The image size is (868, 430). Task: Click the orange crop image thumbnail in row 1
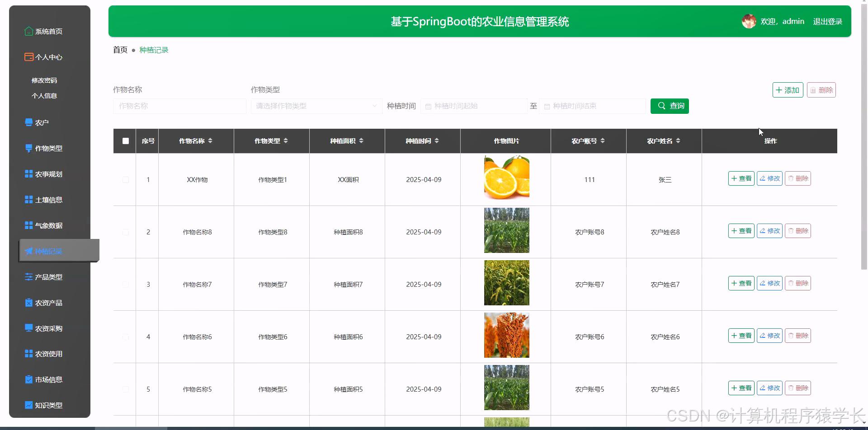(506, 178)
